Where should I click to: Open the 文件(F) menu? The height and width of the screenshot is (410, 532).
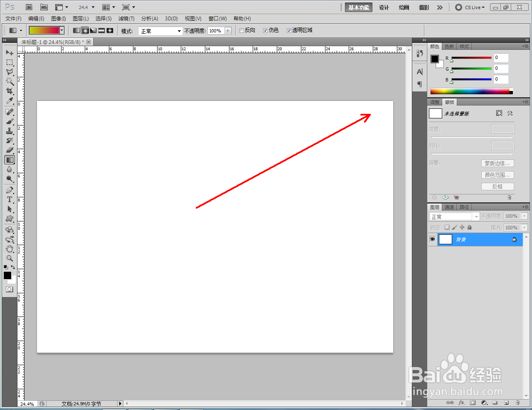pos(13,19)
